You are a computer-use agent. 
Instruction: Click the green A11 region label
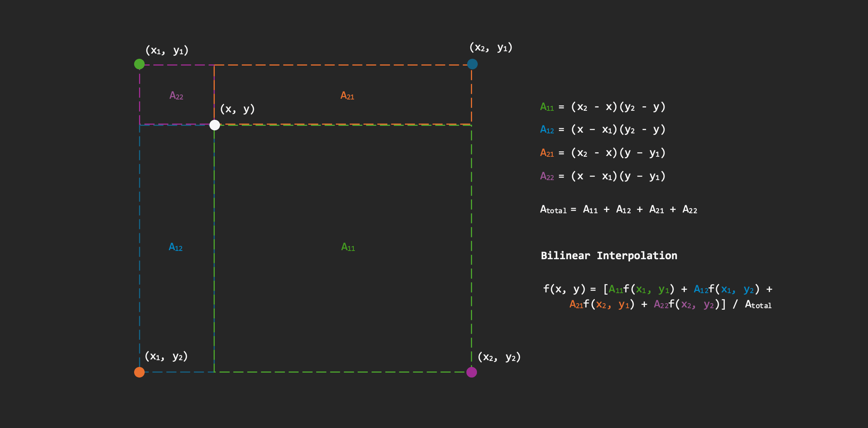click(x=348, y=247)
